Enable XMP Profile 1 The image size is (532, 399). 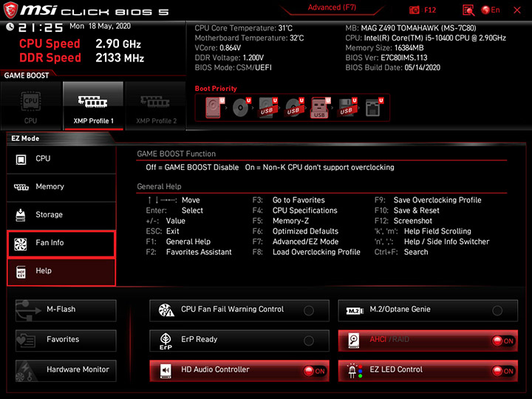[x=93, y=106]
